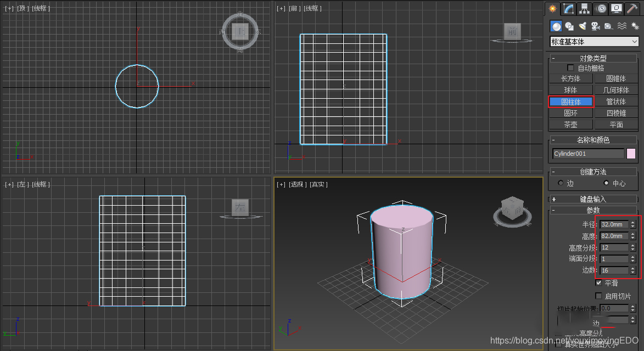
Task: Click the 边数 field showing 16
Action: [x=614, y=270]
